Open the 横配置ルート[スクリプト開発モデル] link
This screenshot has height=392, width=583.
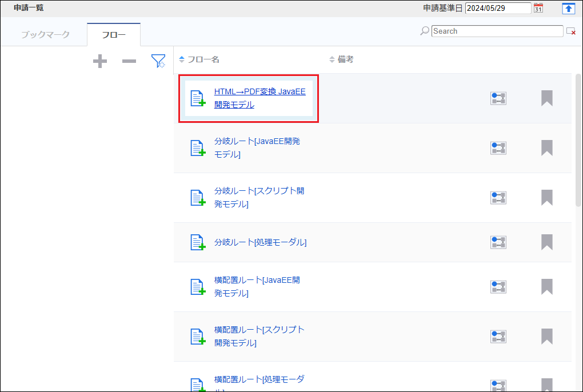[x=259, y=336]
